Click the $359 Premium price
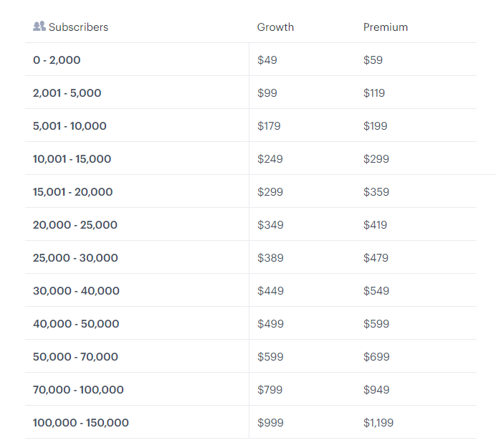496x448 pixels. 376,191
